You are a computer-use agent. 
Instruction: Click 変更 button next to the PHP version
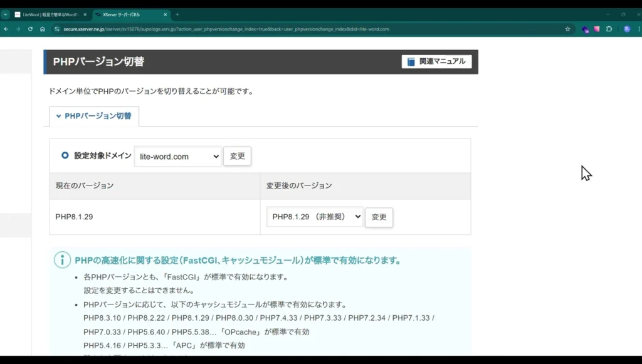tap(379, 217)
